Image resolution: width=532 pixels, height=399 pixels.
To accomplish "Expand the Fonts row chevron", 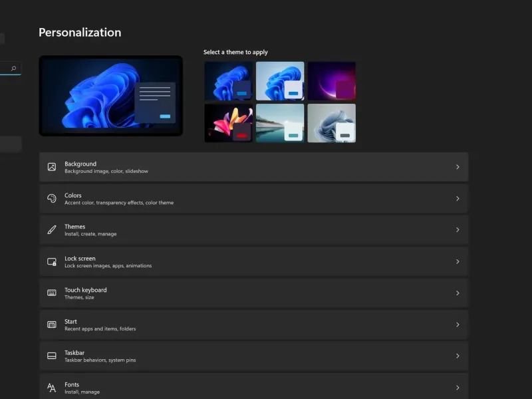I will tap(458, 388).
